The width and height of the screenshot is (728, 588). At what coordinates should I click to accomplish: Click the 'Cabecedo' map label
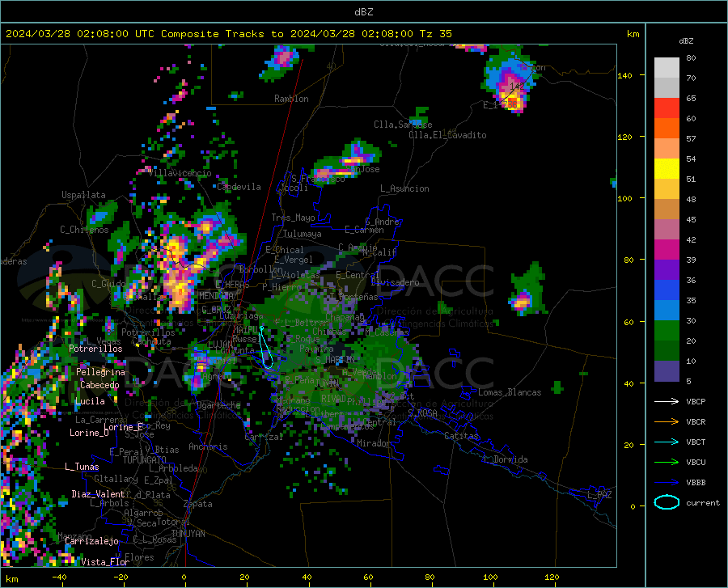(99, 385)
